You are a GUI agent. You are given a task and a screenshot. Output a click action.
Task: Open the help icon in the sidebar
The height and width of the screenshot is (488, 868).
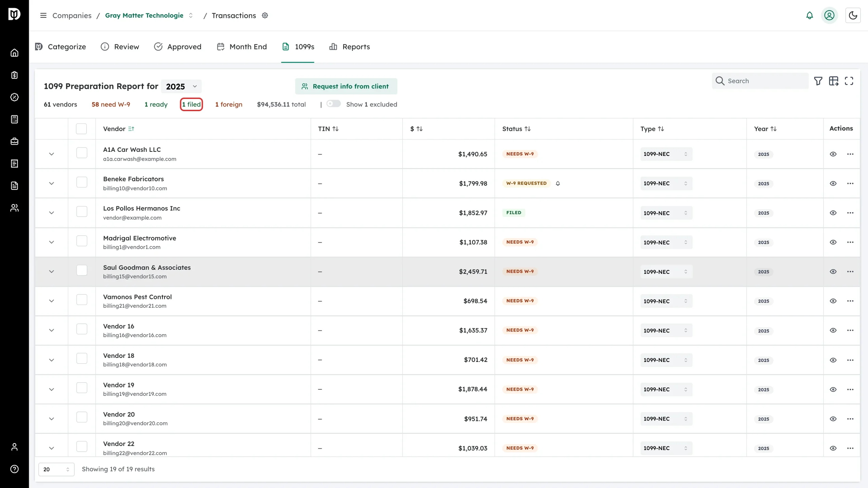pyautogui.click(x=14, y=469)
